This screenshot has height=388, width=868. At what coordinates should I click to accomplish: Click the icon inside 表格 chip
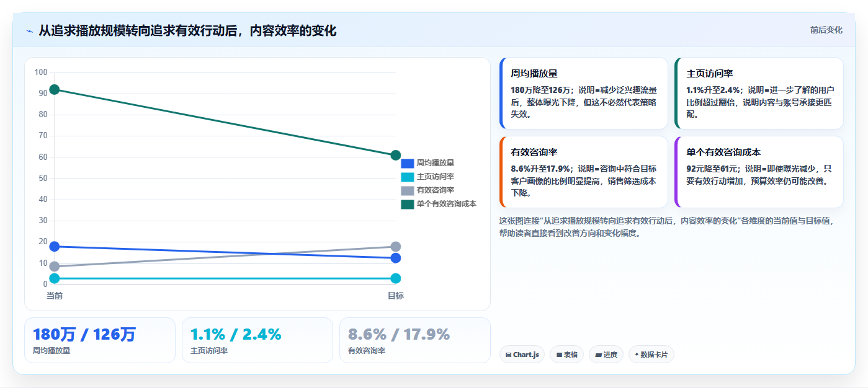click(x=559, y=355)
